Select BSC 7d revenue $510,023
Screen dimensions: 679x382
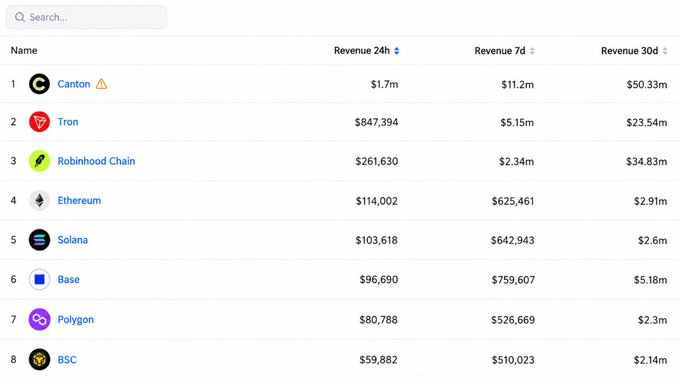coord(513,359)
